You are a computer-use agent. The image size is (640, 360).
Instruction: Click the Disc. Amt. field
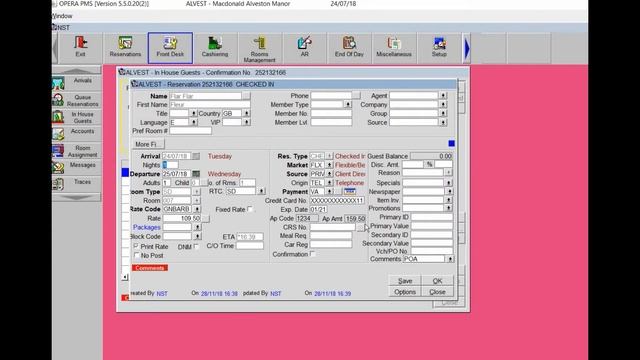pos(413,164)
